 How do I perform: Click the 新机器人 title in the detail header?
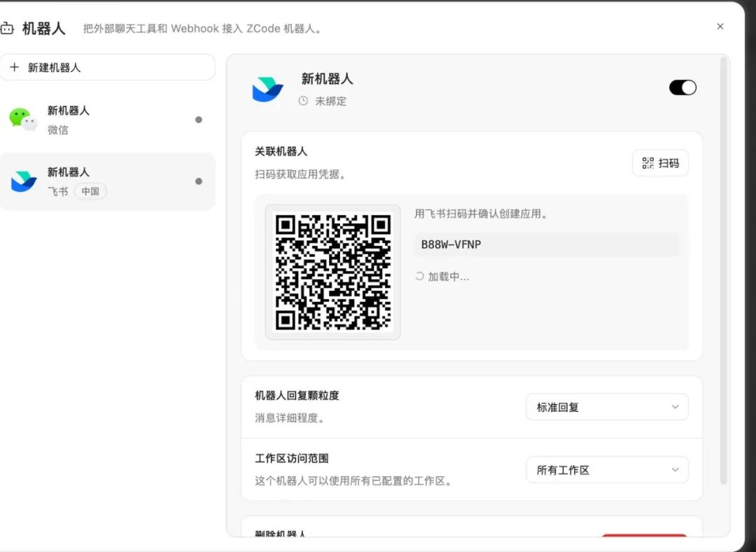(327, 78)
